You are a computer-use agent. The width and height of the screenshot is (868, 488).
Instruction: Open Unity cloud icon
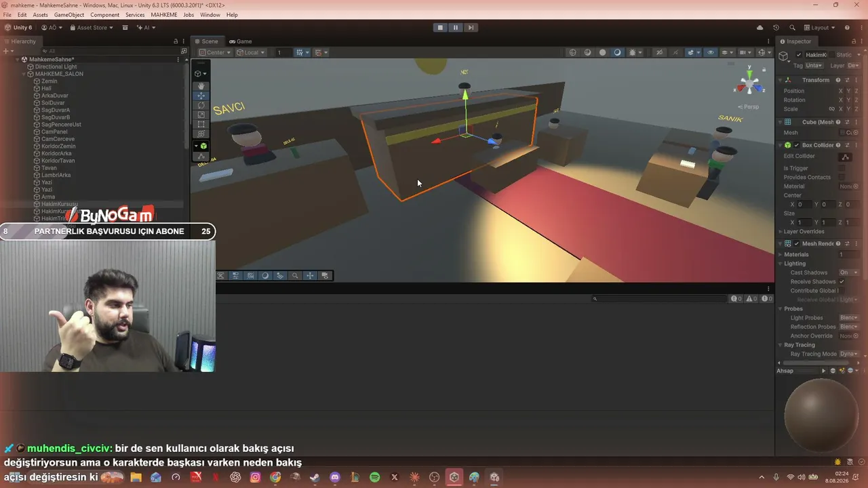coord(759,28)
